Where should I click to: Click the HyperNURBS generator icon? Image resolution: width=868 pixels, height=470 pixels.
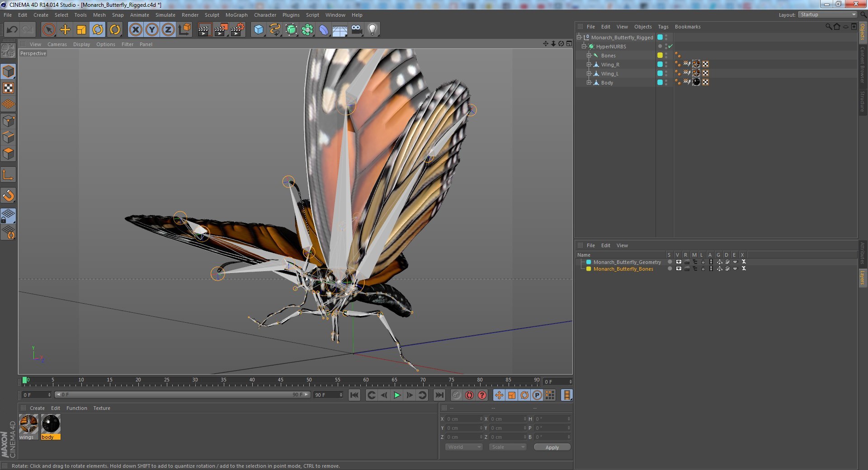pyautogui.click(x=292, y=30)
